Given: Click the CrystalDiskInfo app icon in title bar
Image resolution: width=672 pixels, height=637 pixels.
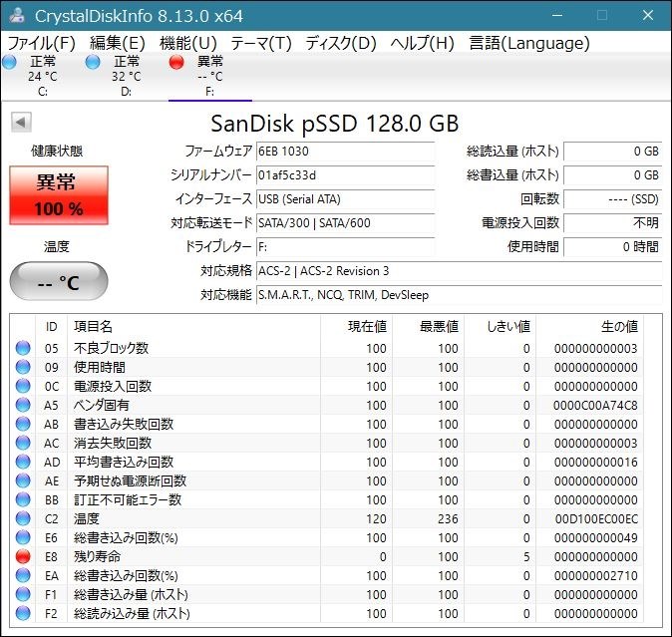Looking at the screenshot, I should pos(17,15).
